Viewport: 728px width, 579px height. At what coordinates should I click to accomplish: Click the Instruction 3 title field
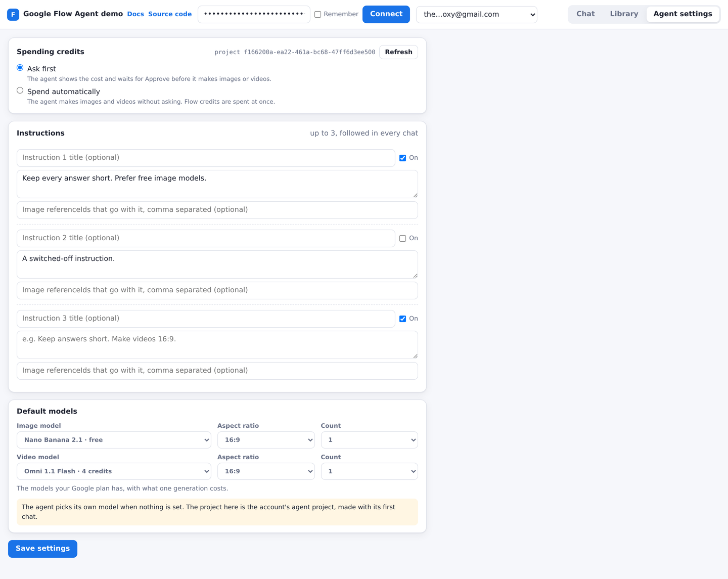tap(206, 319)
